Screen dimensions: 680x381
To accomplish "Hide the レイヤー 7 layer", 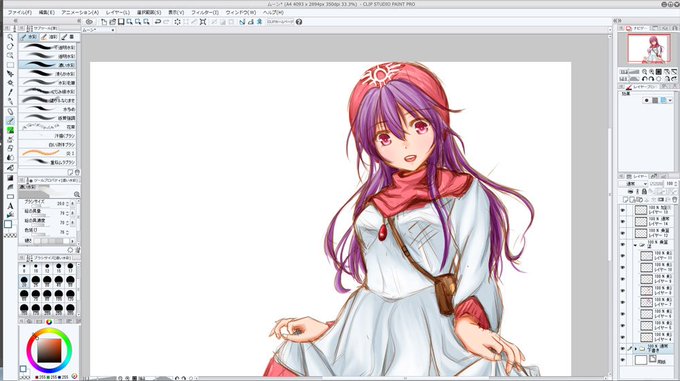I will coord(623,303).
